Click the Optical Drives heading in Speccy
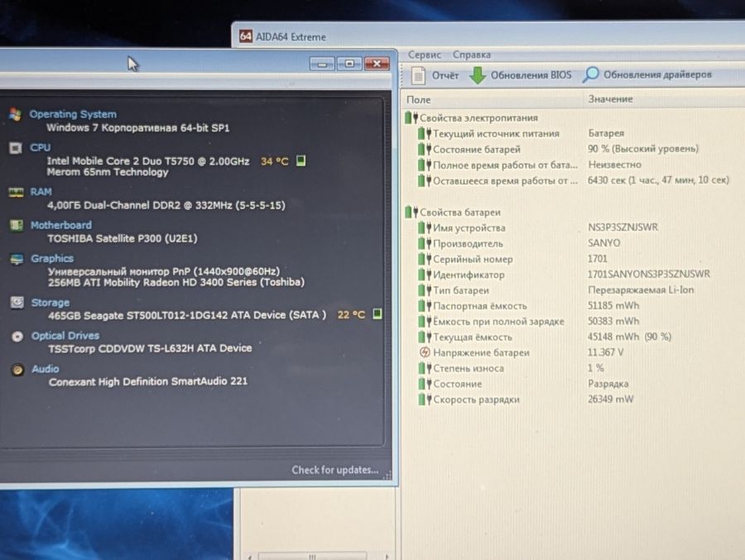745x560 pixels. click(65, 336)
